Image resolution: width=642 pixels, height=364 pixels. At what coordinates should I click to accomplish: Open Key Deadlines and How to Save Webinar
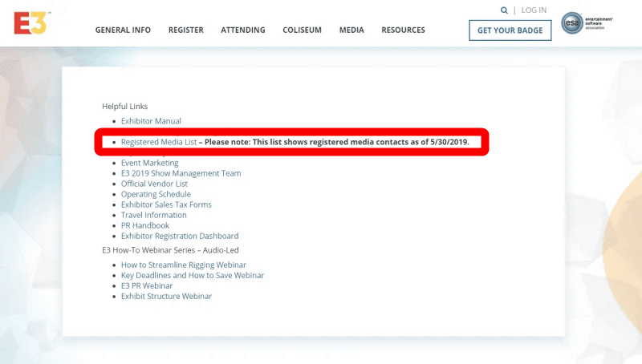[x=193, y=275]
